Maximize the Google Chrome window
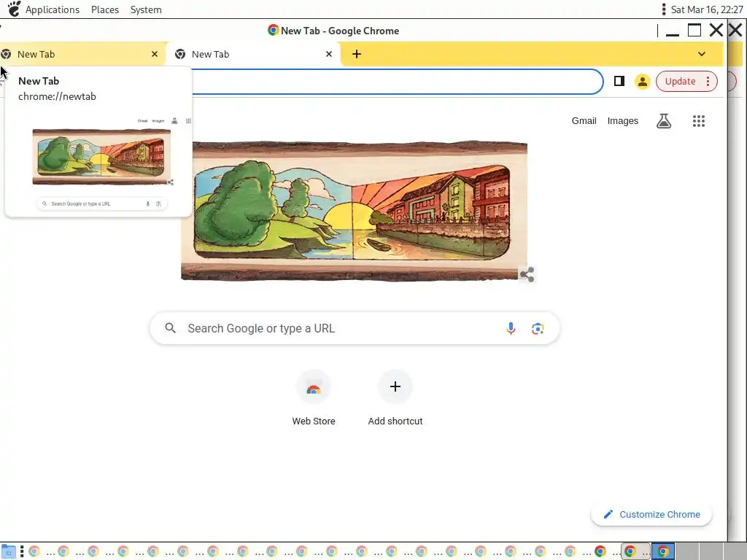 pyautogui.click(x=694, y=31)
